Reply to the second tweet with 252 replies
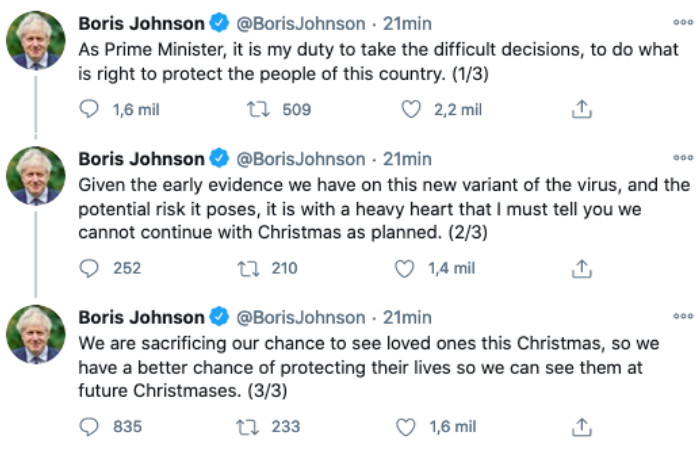Viewport: 700px width, 450px height. click(90, 268)
